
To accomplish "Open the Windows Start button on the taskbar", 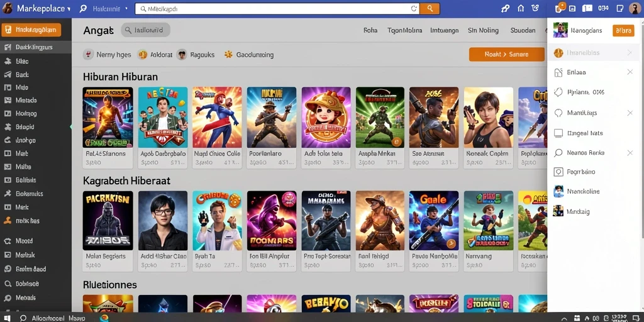I will 6,318.
